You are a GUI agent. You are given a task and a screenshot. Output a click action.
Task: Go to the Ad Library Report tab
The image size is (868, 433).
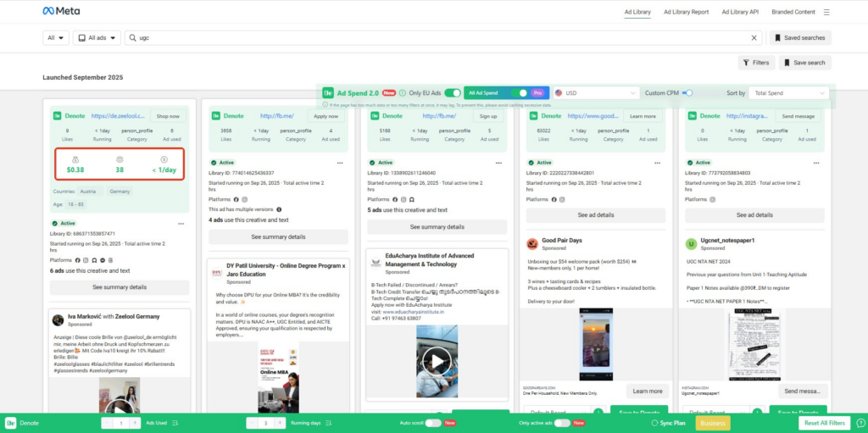click(686, 12)
